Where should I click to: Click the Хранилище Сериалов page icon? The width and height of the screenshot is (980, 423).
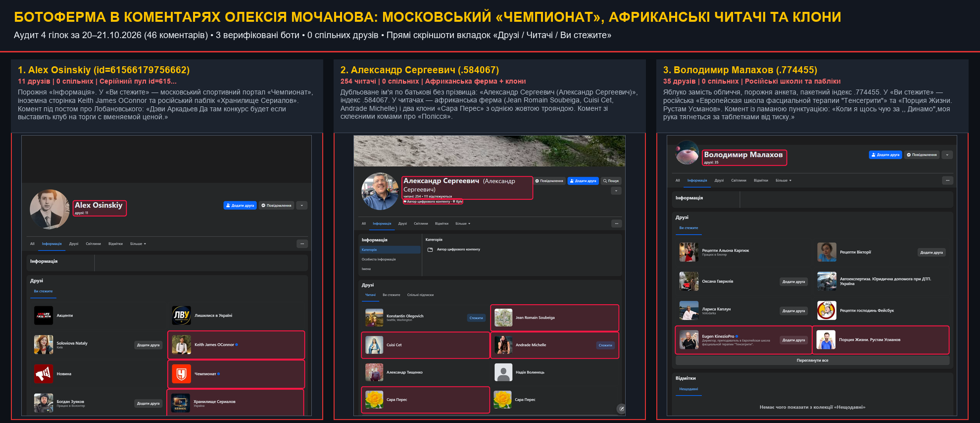tap(180, 403)
